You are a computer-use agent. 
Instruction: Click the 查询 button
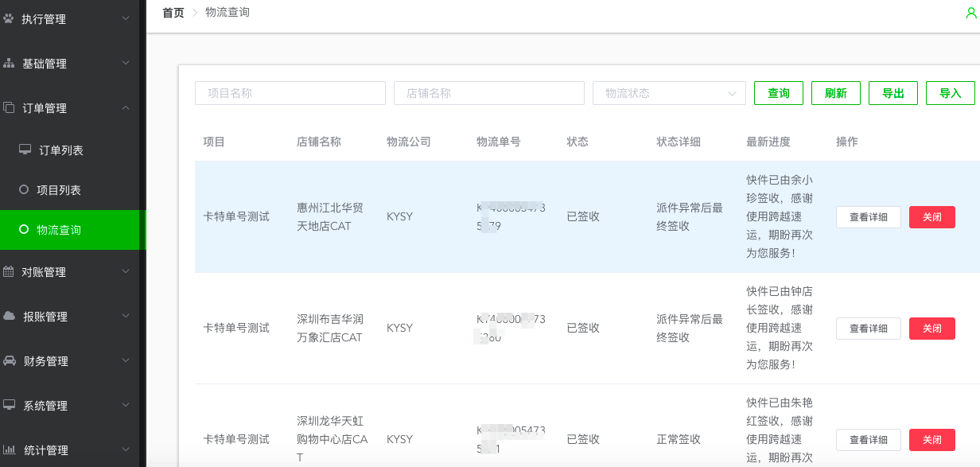coord(778,93)
